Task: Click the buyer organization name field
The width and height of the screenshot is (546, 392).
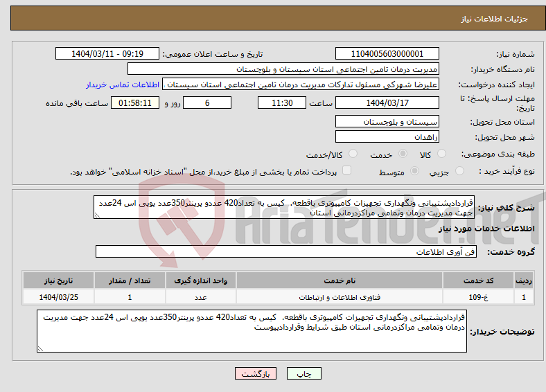Action: 283,69
